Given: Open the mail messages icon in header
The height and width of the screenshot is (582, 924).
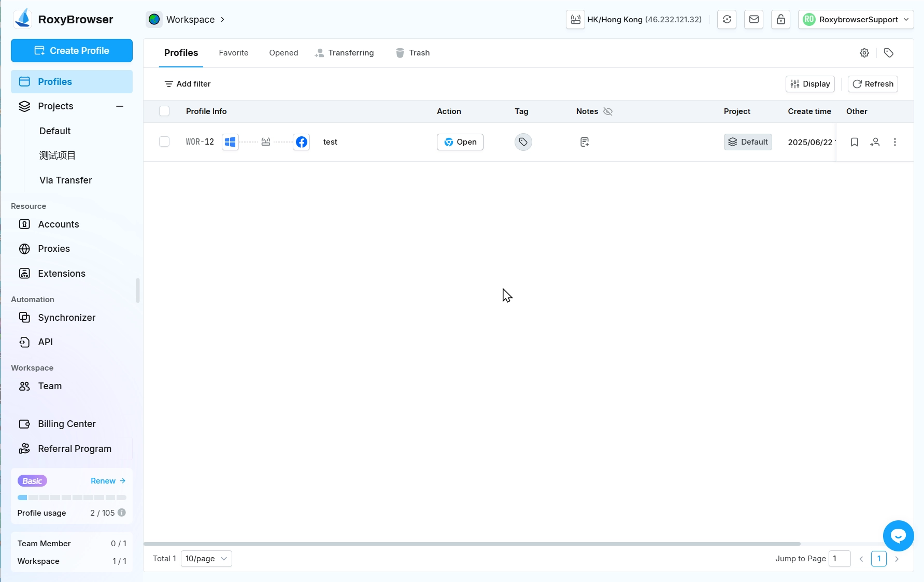Looking at the screenshot, I should pos(754,20).
